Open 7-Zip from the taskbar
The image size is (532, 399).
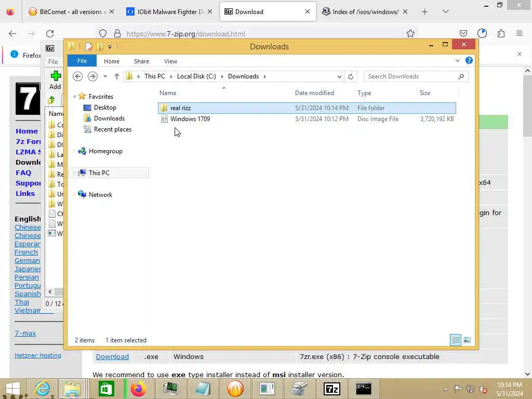click(x=332, y=389)
